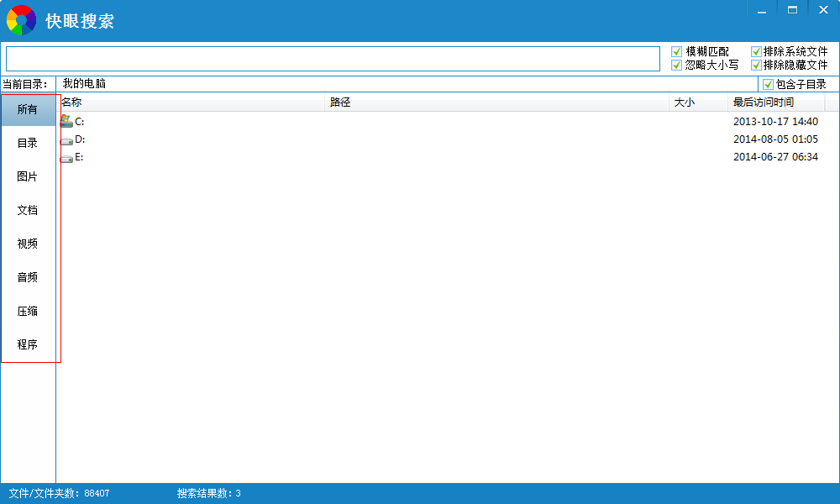
Task: Sort by the 路径 column header
Action: point(497,102)
